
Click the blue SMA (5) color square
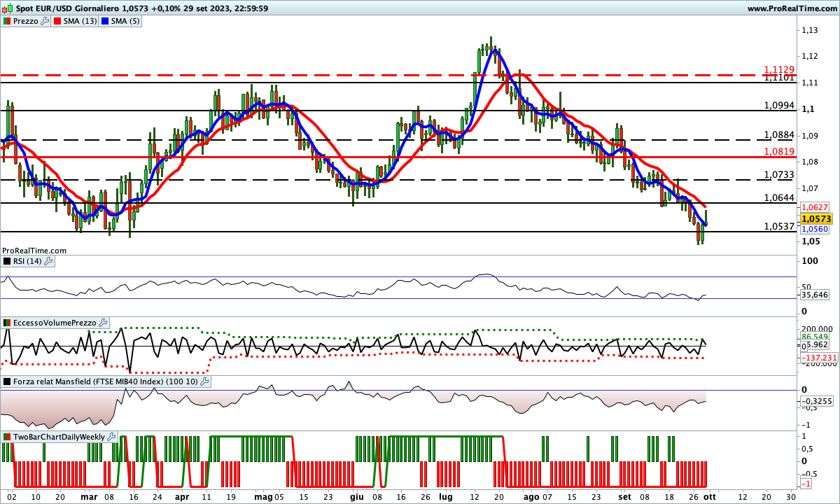click(x=106, y=21)
